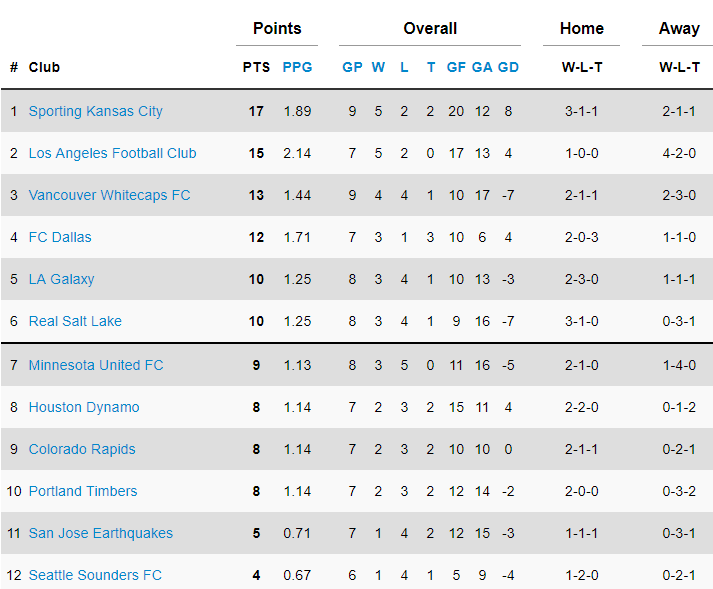The width and height of the screenshot is (713, 589).
Task: Open San Jose Earthquakes club link
Action: pyautogui.click(x=100, y=533)
